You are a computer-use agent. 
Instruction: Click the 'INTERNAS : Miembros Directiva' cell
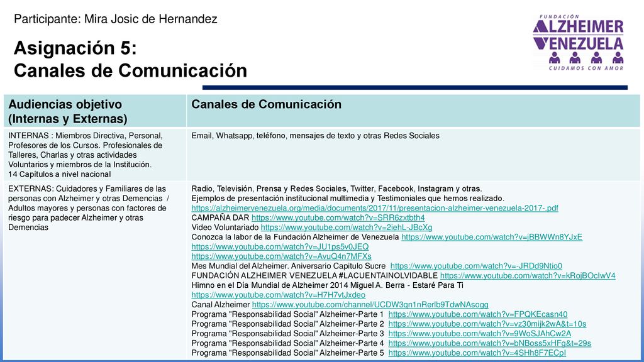tap(95, 155)
